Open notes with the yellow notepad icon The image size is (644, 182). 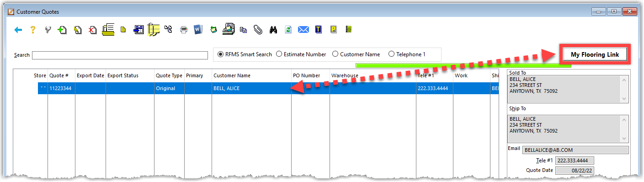(154, 30)
